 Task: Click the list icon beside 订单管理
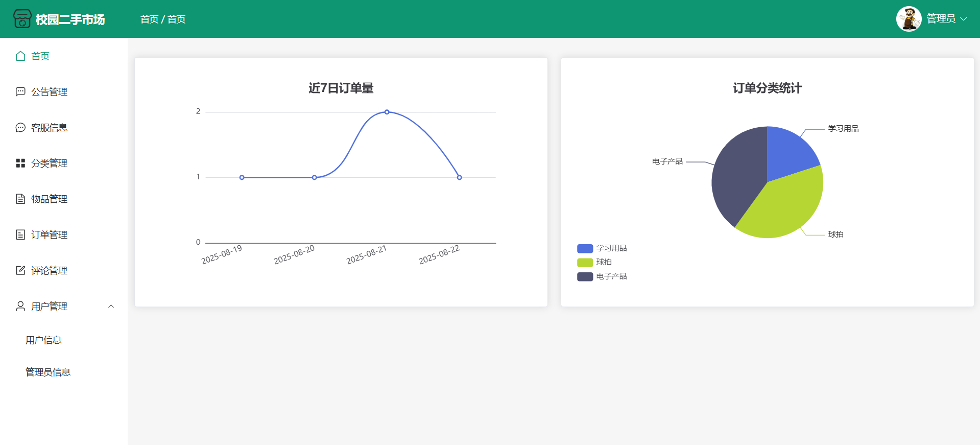click(20, 235)
